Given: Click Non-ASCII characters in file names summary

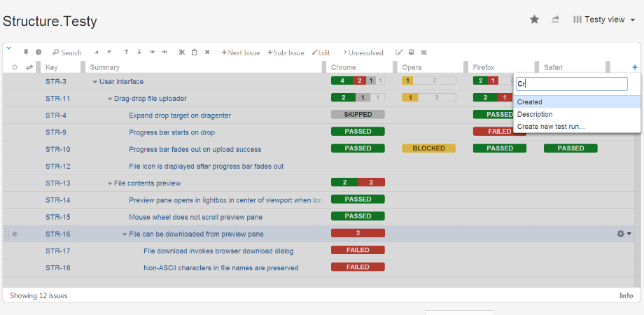Looking at the screenshot, I should coord(221,268).
